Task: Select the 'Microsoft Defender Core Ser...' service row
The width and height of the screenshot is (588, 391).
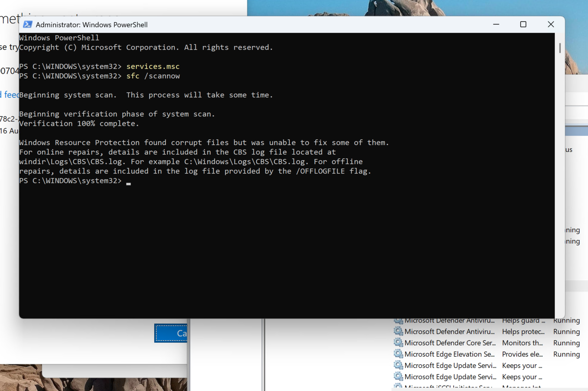Action: 487,343
